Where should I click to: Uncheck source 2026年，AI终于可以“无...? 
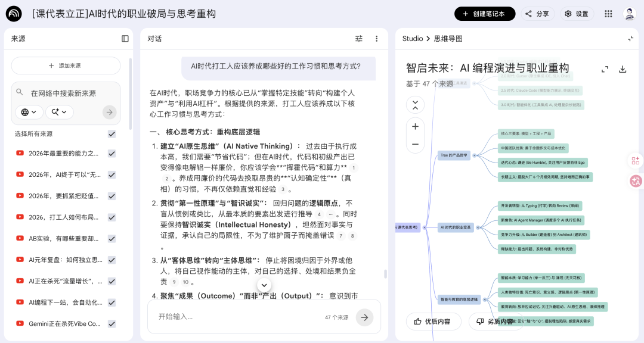point(112,175)
